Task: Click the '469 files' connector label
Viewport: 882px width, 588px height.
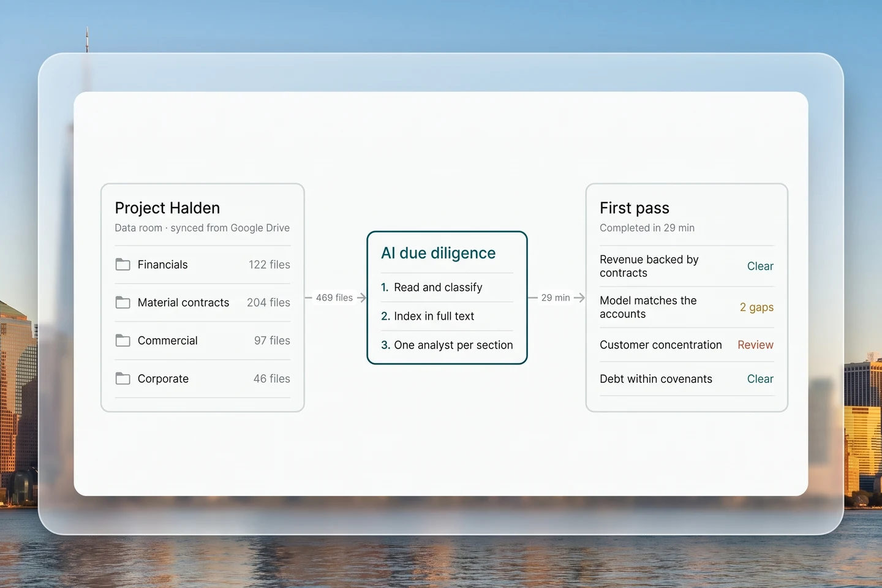Action: 334,298
